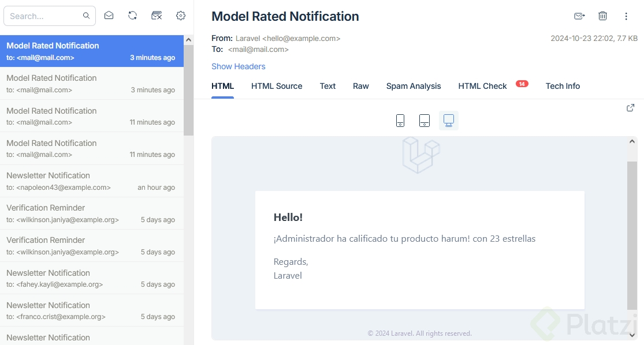Image resolution: width=644 pixels, height=345 pixels.
Task: Open HTML preview in new window
Action: [631, 108]
